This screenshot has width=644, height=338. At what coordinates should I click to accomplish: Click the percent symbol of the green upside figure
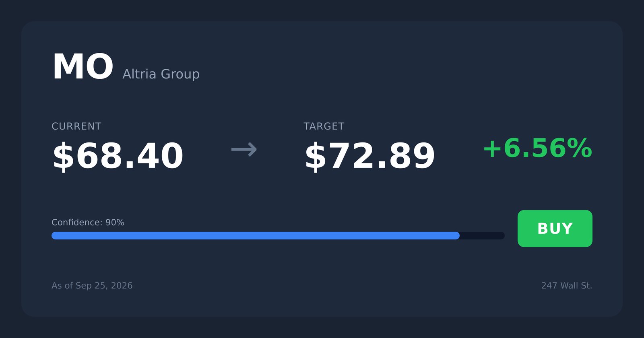point(579,148)
